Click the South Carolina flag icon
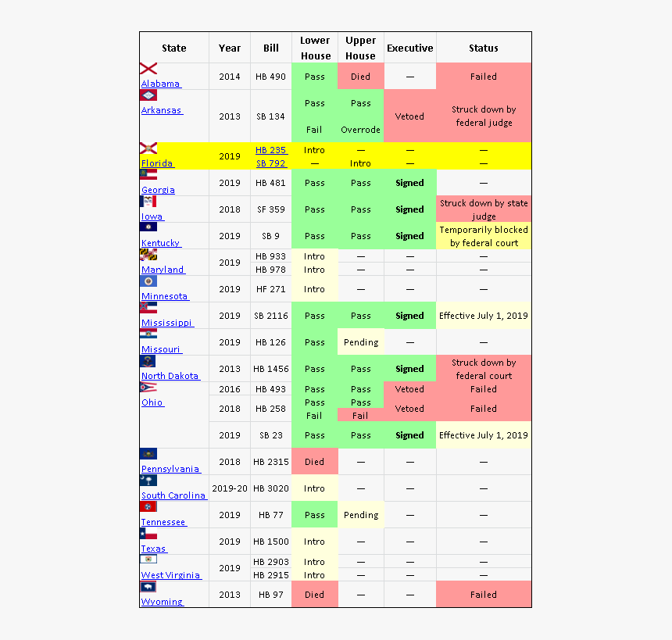The width and height of the screenshot is (672, 640). coord(148,480)
